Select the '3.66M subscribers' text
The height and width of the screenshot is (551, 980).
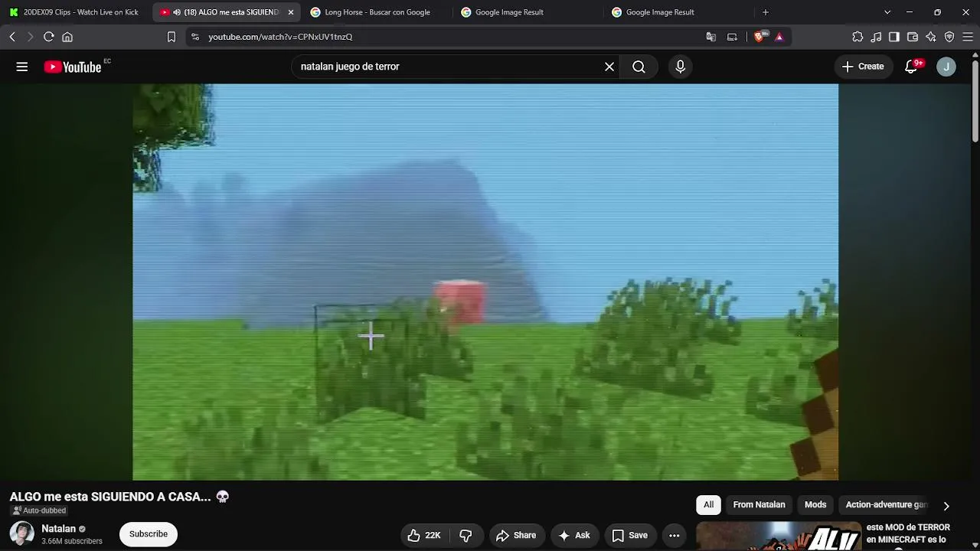pos(72,541)
